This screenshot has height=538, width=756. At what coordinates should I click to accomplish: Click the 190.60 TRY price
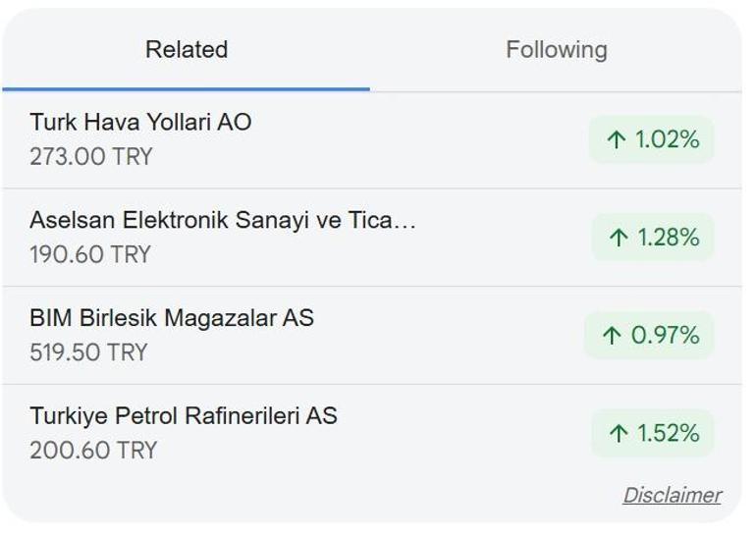point(90,254)
